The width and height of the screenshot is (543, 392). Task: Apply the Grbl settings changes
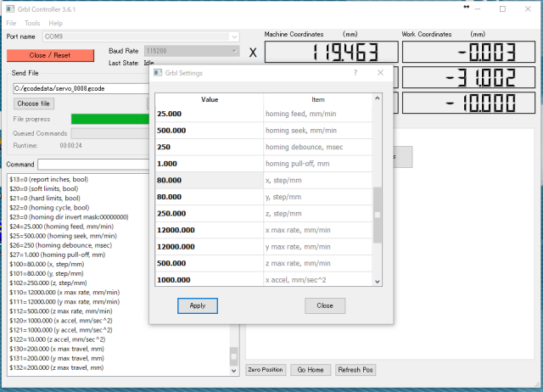(198, 305)
